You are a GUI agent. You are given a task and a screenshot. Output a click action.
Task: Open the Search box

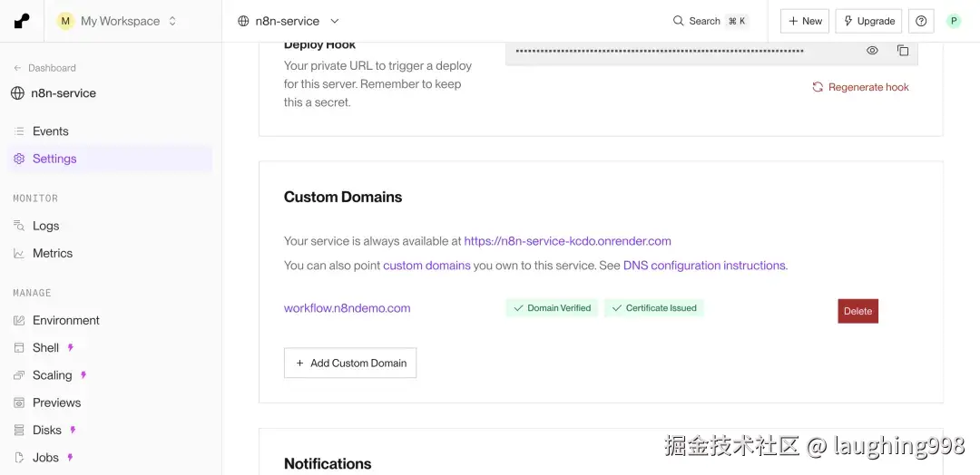tap(710, 21)
